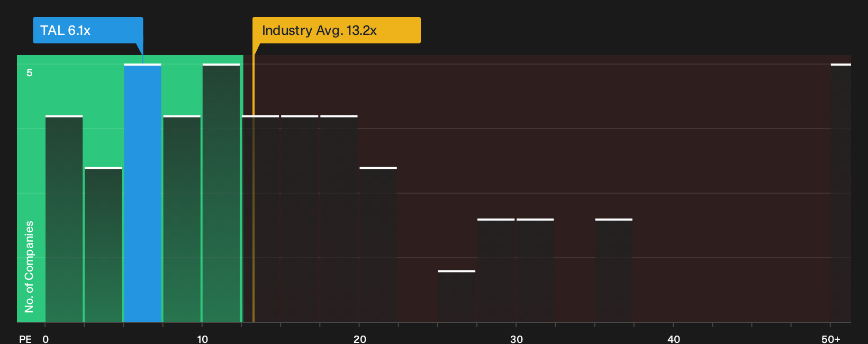This screenshot has width=868, height=344.
Task: Select the histogram bar at PE 20 to 22.5
Action: tap(378, 245)
